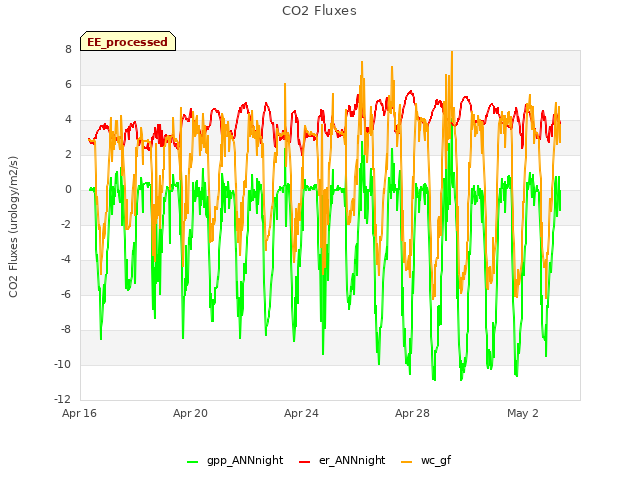Click the orange wc_gf legend color marker
This screenshot has width=640, height=480.
coord(407,462)
